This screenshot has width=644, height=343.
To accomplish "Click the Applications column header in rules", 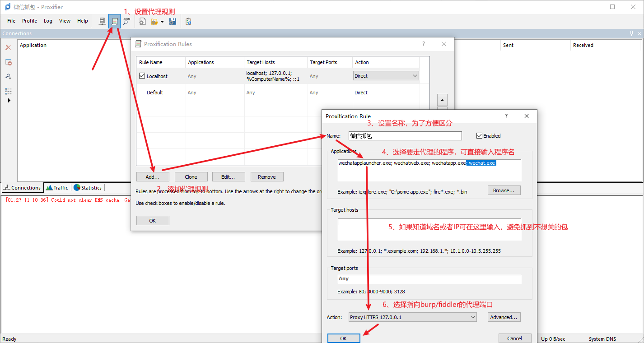I will click(215, 62).
